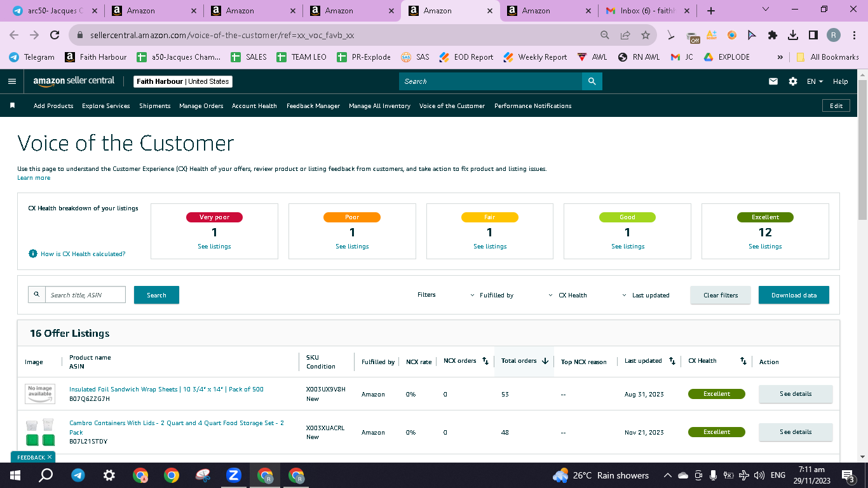This screenshot has height=488, width=868.
Task: Open the Seller Central settings gear
Action: [793, 81]
